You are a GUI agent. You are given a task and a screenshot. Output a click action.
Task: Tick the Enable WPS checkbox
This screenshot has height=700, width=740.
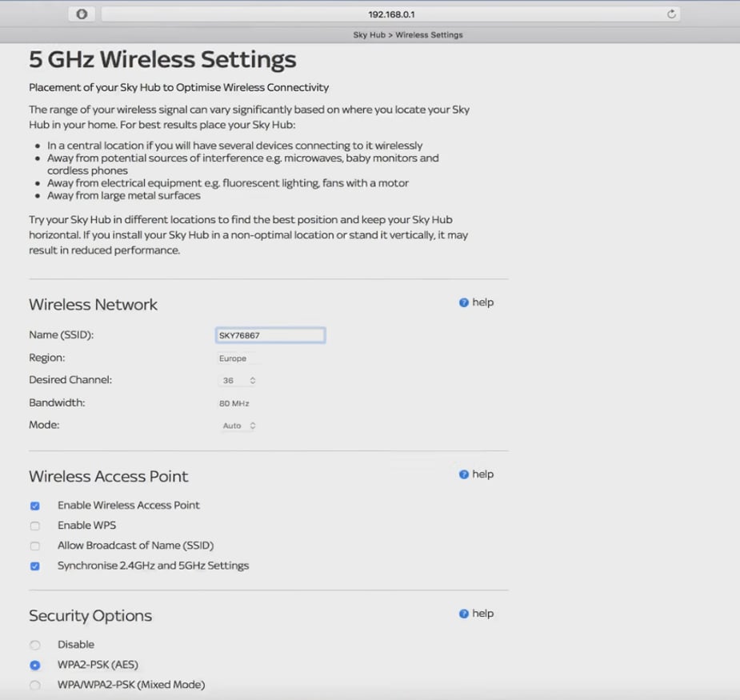pos(35,526)
